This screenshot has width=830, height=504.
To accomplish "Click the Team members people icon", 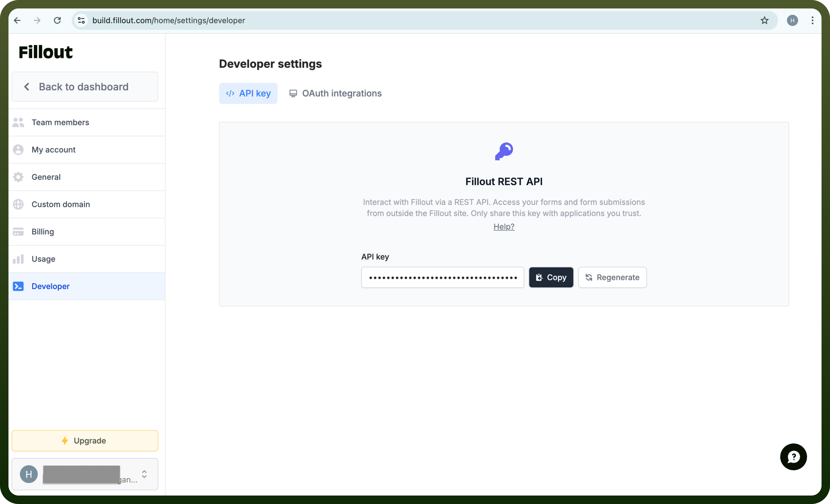I will (x=18, y=122).
